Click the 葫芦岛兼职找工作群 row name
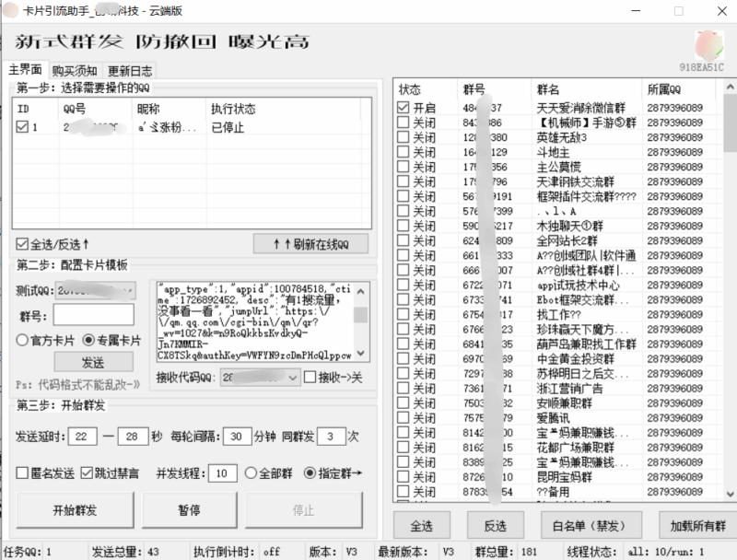737x560 pixels. click(x=586, y=344)
